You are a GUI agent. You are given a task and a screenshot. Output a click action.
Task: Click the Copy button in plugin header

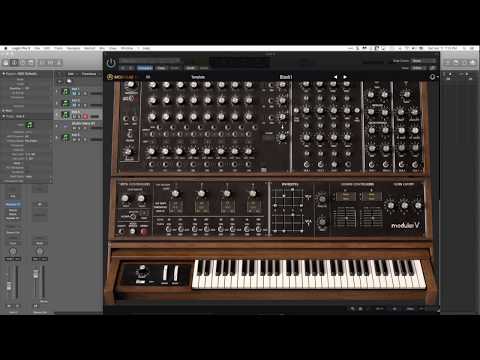point(161,68)
